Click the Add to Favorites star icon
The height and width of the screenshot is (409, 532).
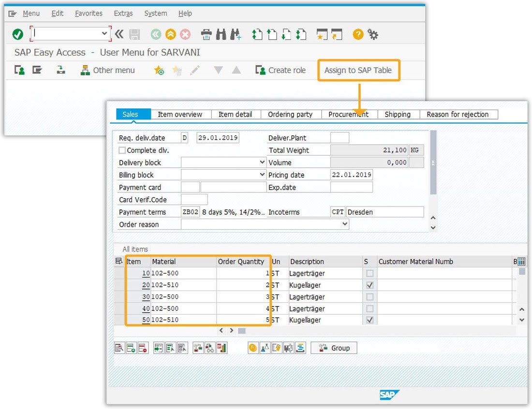[159, 70]
